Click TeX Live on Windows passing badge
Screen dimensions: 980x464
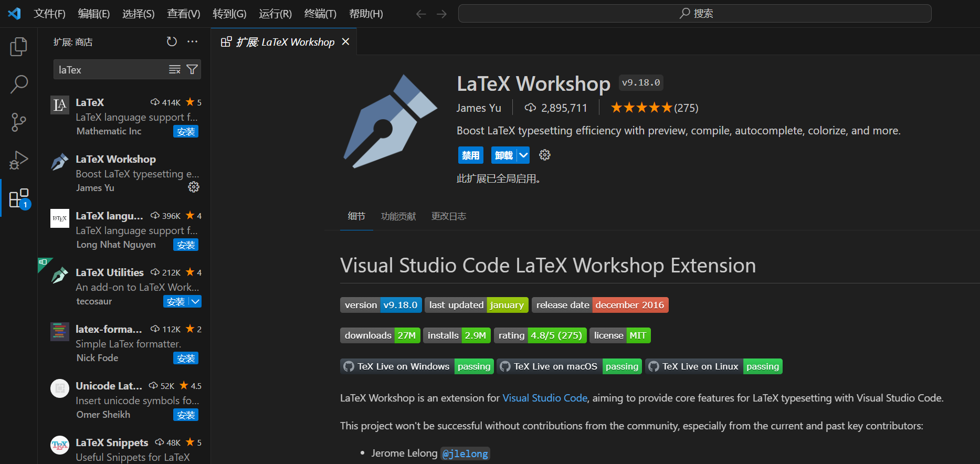click(417, 366)
